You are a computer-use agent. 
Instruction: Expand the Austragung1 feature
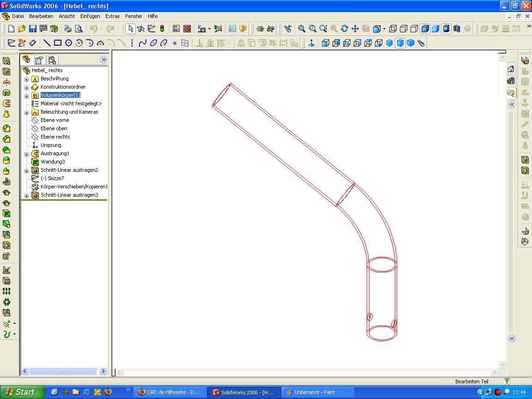[26, 154]
